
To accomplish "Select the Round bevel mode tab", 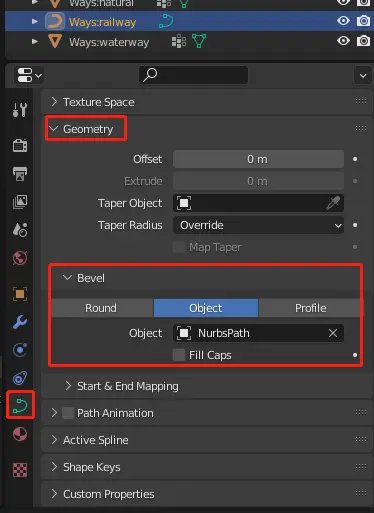I will (101, 308).
